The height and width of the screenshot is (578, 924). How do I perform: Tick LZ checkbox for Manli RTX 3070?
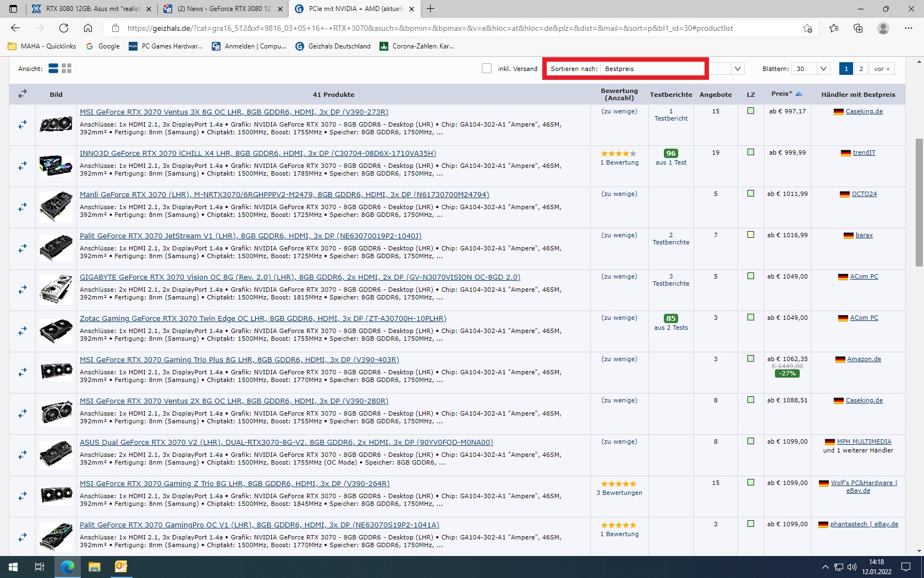coord(751,193)
